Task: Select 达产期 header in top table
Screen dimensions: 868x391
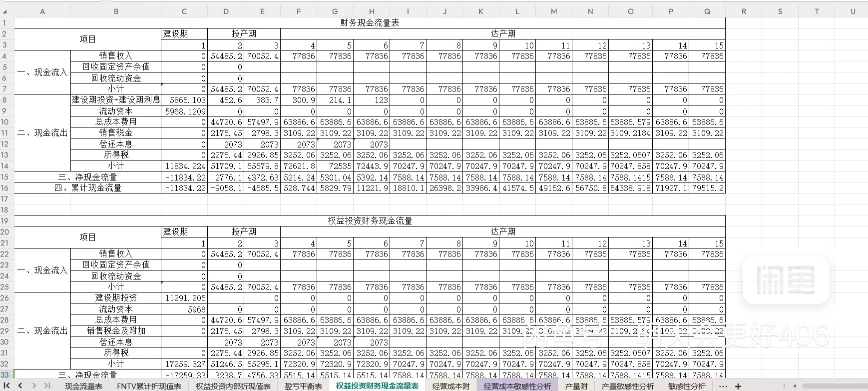Action: point(503,33)
